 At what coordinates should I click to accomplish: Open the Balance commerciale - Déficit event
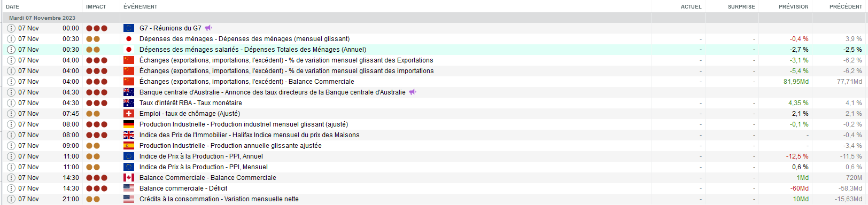click(x=183, y=188)
